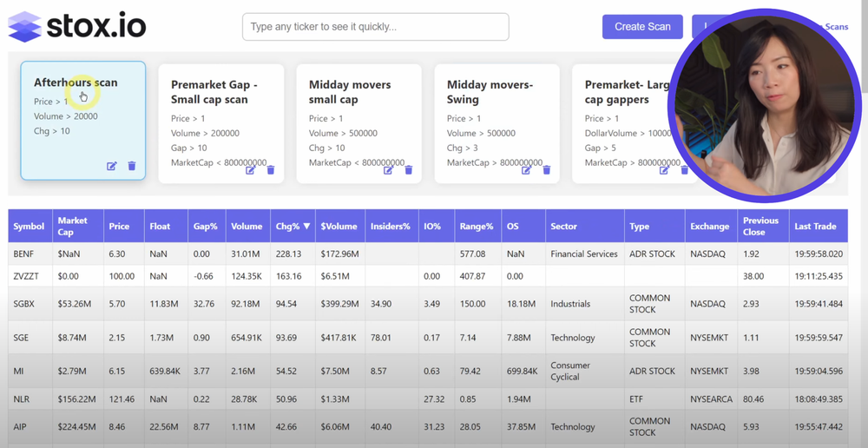Edit the Premarket Gap Small cap scan
Screen dimensions: 868x448
(250, 170)
